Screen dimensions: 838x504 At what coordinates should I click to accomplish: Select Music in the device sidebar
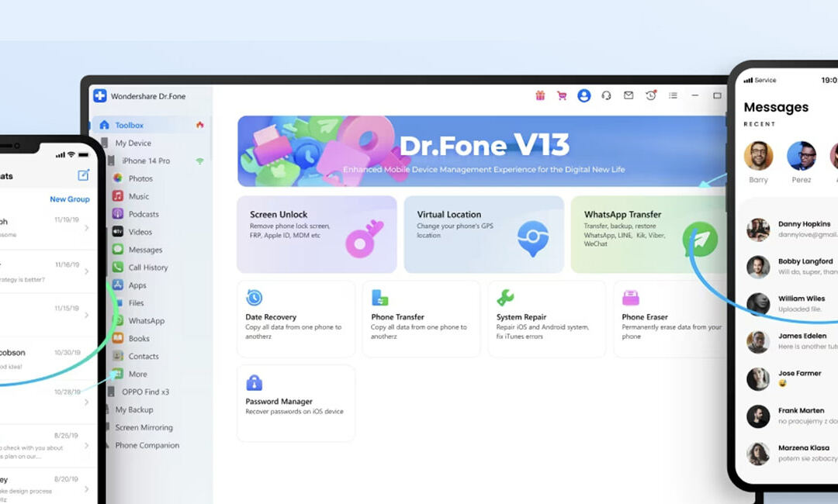tap(139, 196)
